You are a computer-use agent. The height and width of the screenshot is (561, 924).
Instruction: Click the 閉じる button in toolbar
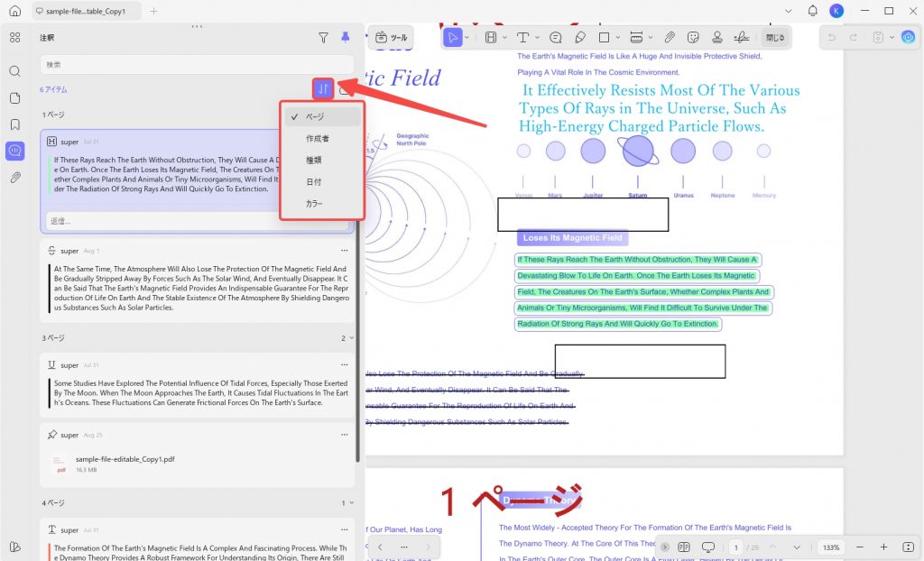(775, 38)
